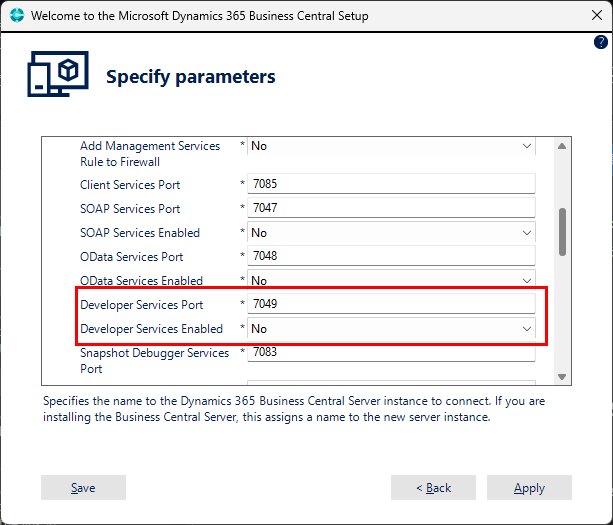Click the blue help question mark icon
Screen dimensions: 613x525
[601, 42]
